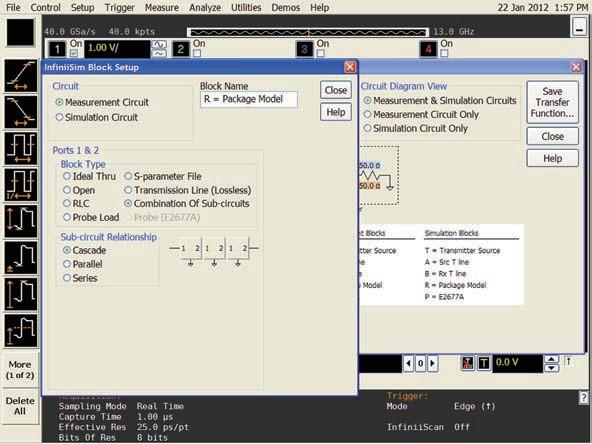Click the Save Transfer Function button
Viewport: 592px width, 444px height.
pyautogui.click(x=552, y=102)
